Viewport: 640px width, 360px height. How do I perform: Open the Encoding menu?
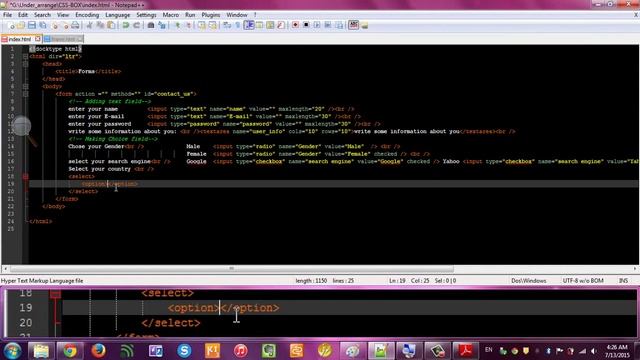click(87, 15)
